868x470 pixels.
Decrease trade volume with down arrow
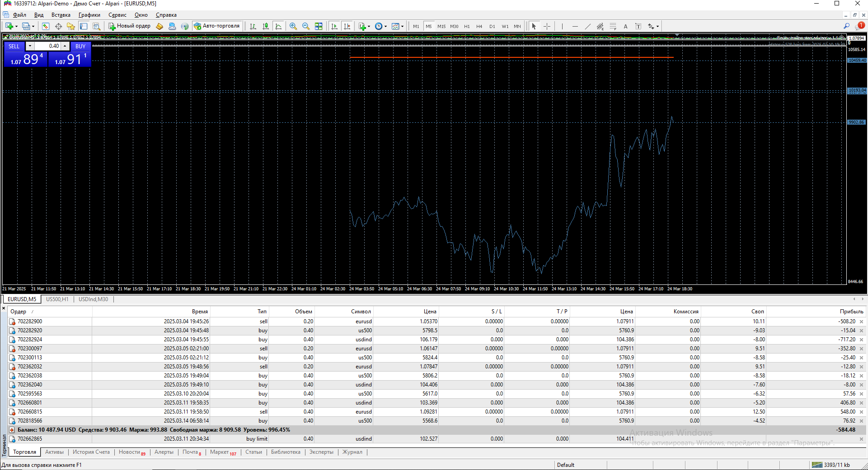(x=30, y=46)
